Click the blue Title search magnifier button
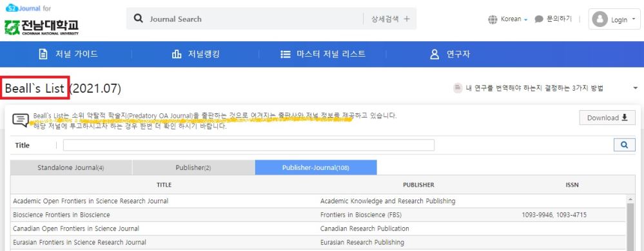This screenshot has height=251, width=644. [624, 145]
